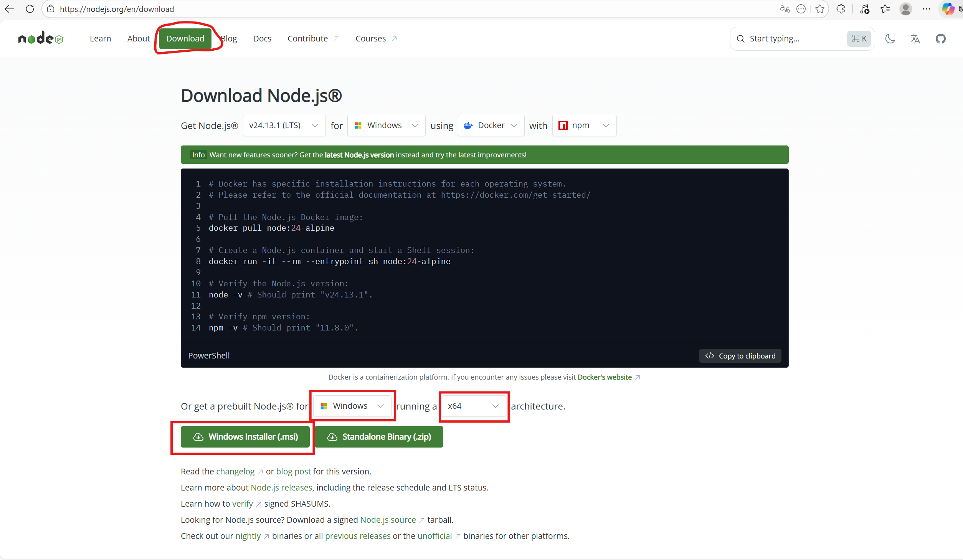963x560 pixels.
Task: Open the Learn menu item
Action: pos(100,38)
